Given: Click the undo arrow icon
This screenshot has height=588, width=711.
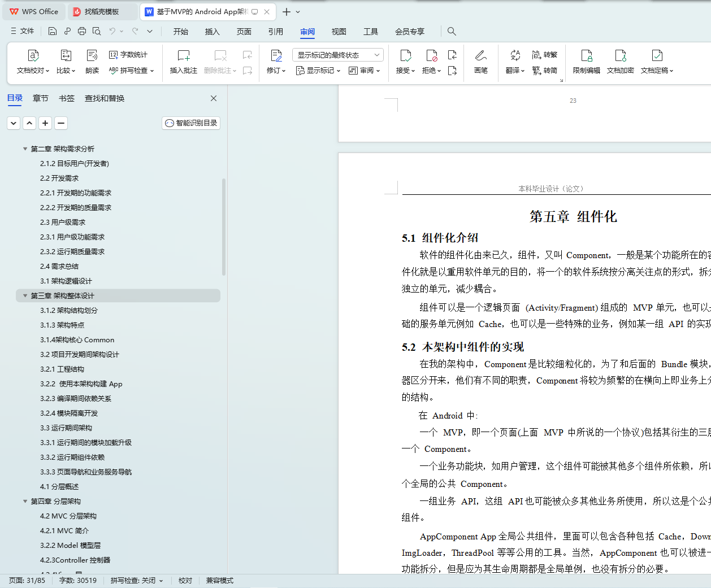Looking at the screenshot, I should (112, 31).
